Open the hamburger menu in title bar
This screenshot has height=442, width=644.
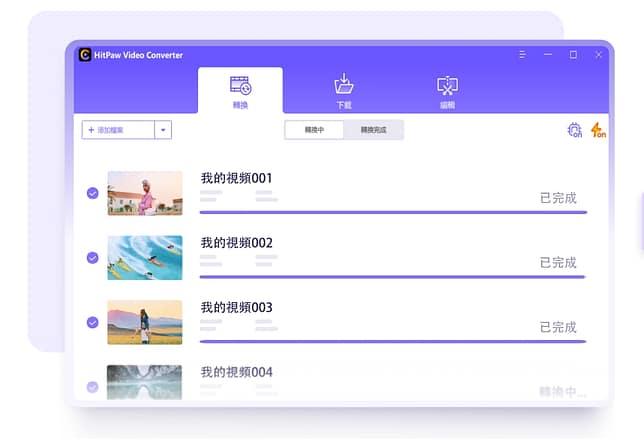[x=522, y=55]
